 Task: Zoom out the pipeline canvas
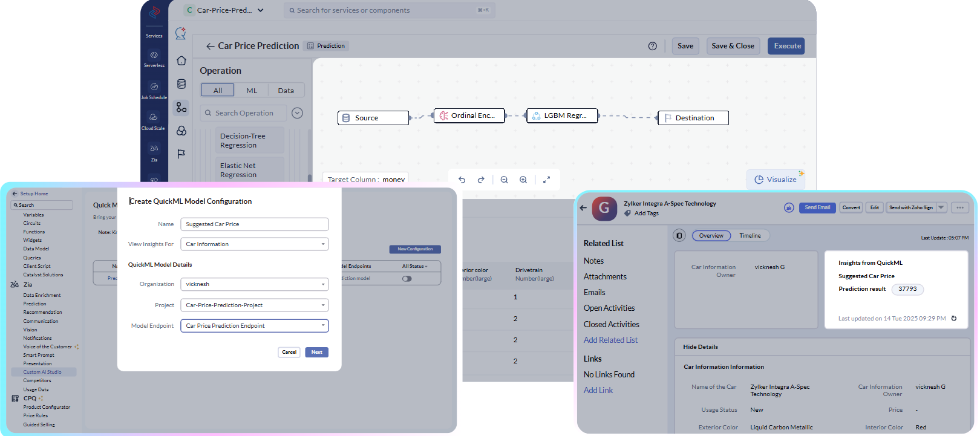(x=504, y=180)
